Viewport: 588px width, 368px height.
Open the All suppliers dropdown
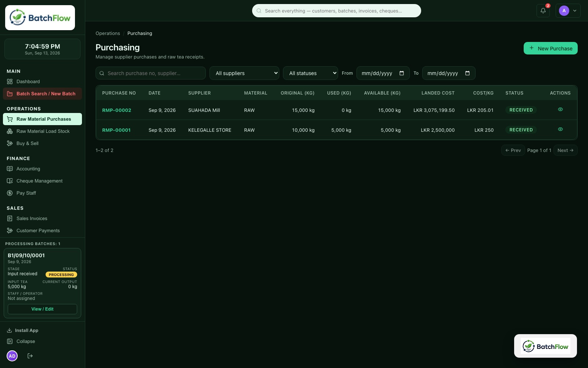pos(244,73)
